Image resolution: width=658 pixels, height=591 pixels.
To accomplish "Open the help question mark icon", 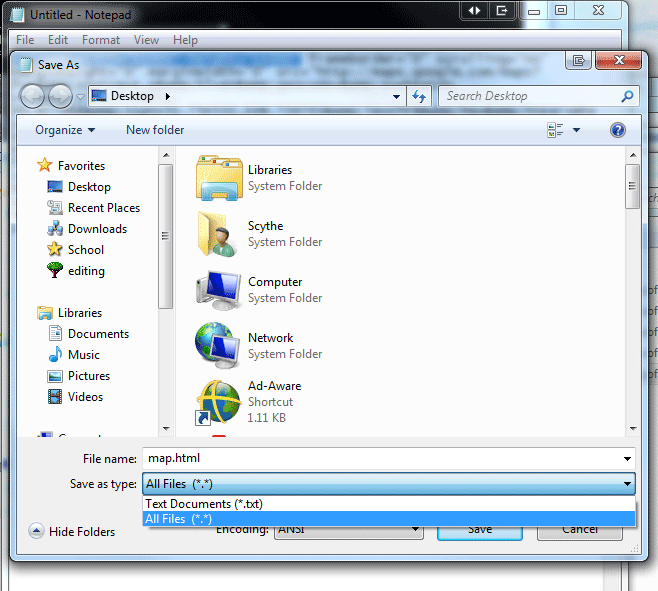I will 618,130.
